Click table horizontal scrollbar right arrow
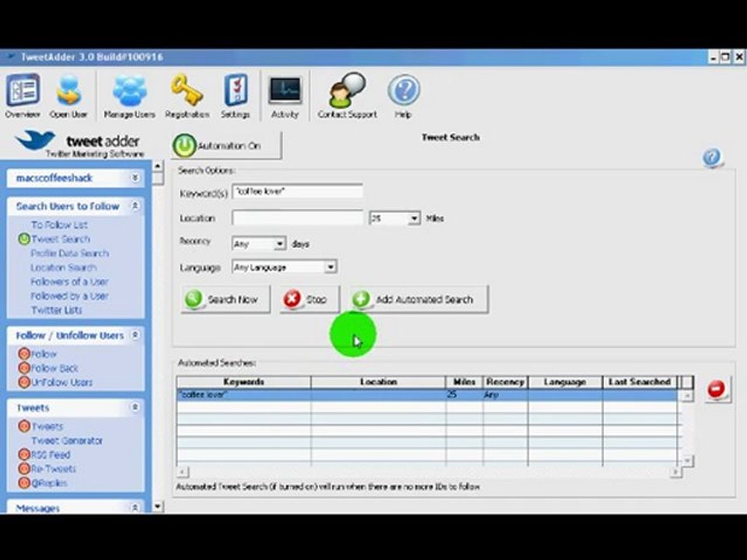This screenshot has width=747, height=560. 675,472
